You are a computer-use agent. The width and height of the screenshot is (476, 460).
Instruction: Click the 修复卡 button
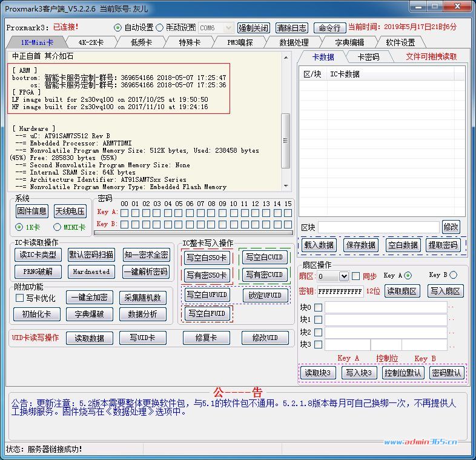point(206,338)
